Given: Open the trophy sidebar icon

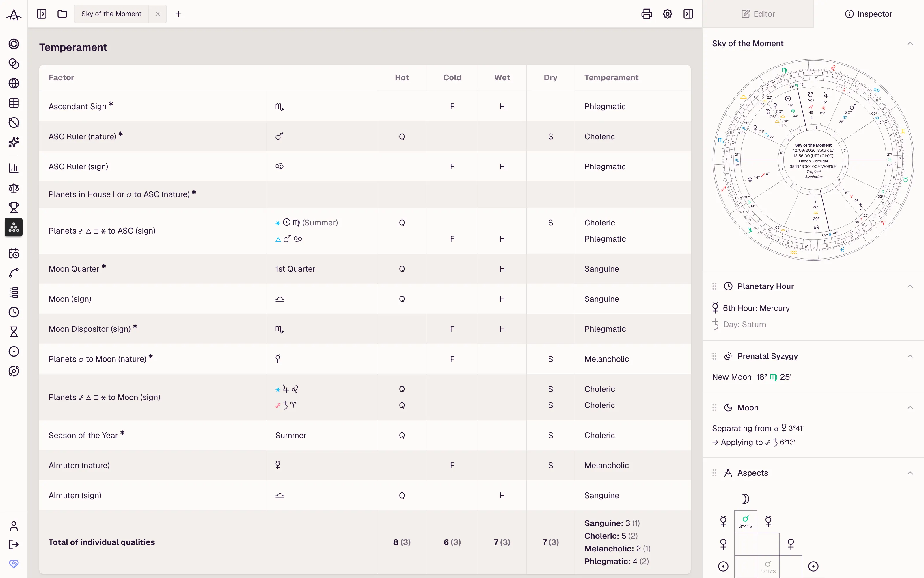Looking at the screenshot, I should click(x=14, y=208).
